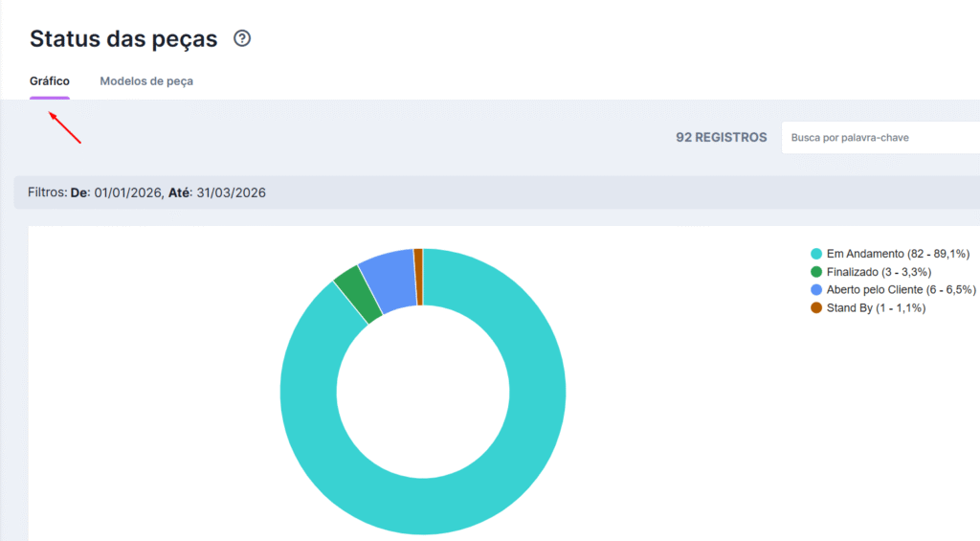The height and width of the screenshot is (541, 980).
Task: Select the Stand By (1 - 1,1%) legend text
Action: 876,308
